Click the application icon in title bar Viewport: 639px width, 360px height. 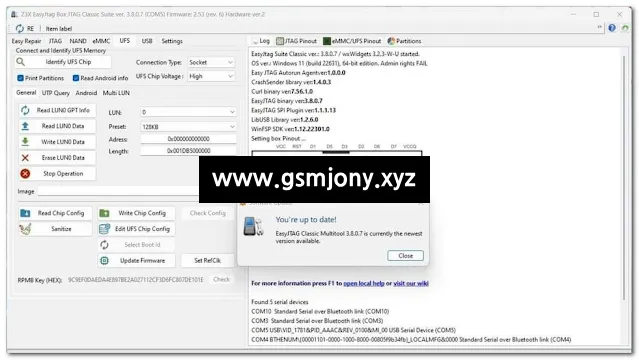(x=14, y=14)
